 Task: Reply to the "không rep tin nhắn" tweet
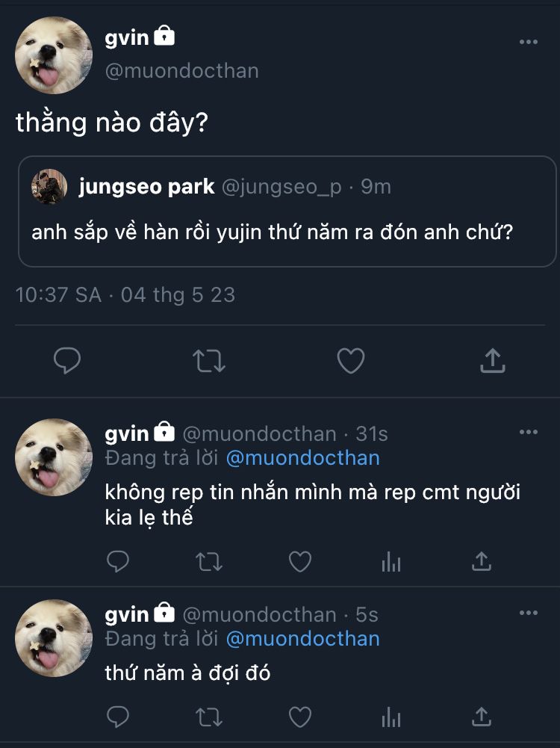click(x=118, y=561)
